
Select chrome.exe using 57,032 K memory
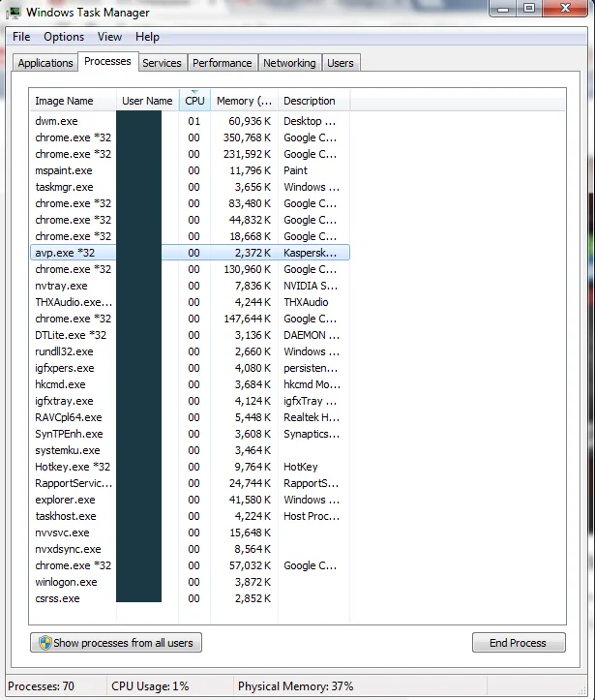tap(190, 565)
